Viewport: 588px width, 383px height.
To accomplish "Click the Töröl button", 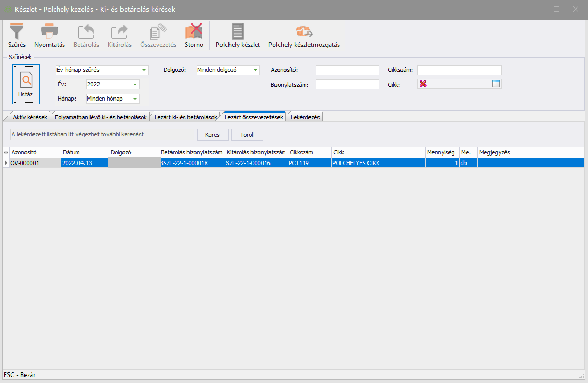I will click(x=247, y=135).
